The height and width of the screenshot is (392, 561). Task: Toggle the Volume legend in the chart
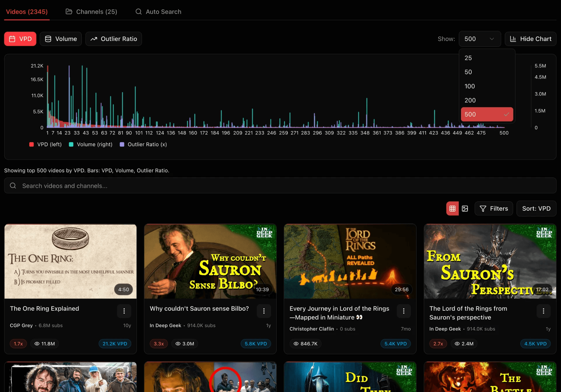(x=90, y=144)
